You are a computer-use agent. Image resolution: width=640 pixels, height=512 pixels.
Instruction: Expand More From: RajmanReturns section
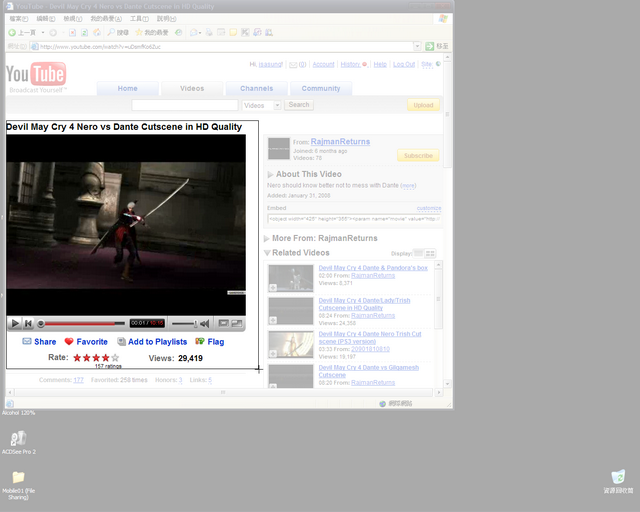267,238
